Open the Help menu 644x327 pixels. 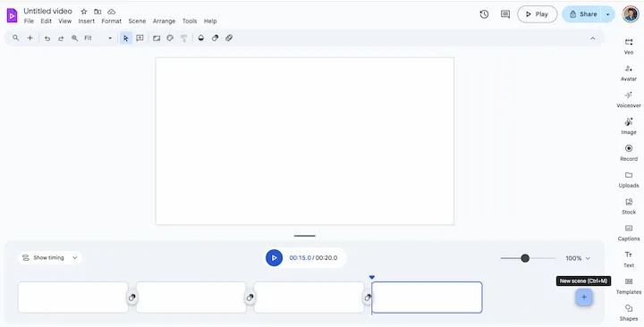click(210, 21)
